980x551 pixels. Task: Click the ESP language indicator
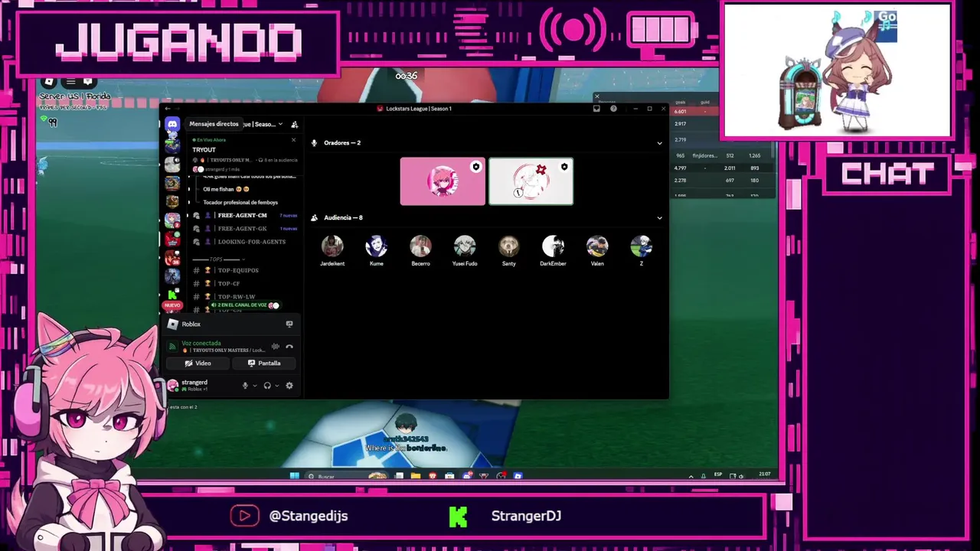tap(718, 474)
